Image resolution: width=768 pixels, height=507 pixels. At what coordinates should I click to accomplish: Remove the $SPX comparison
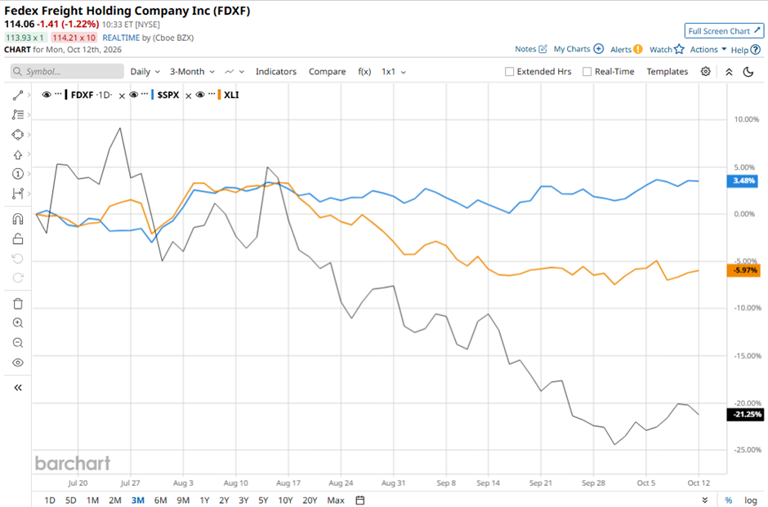(188, 96)
